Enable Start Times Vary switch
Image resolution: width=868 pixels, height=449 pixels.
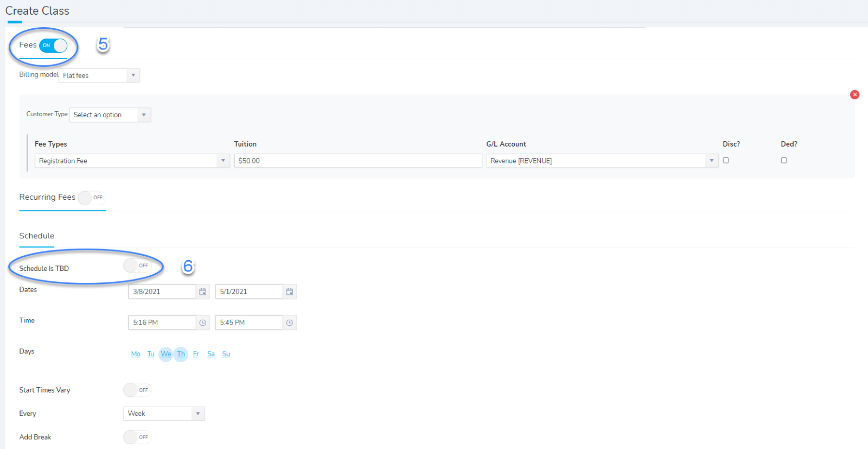(137, 390)
